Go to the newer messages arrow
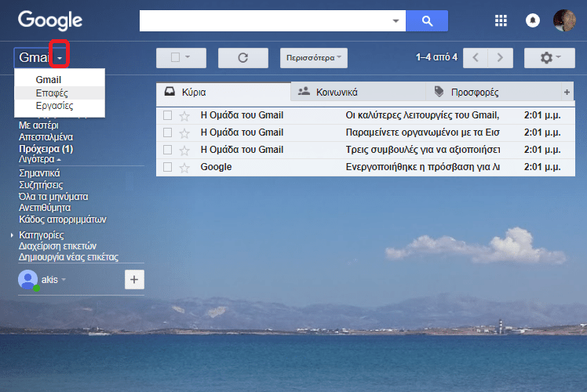This screenshot has height=392, width=587. (x=476, y=57)
